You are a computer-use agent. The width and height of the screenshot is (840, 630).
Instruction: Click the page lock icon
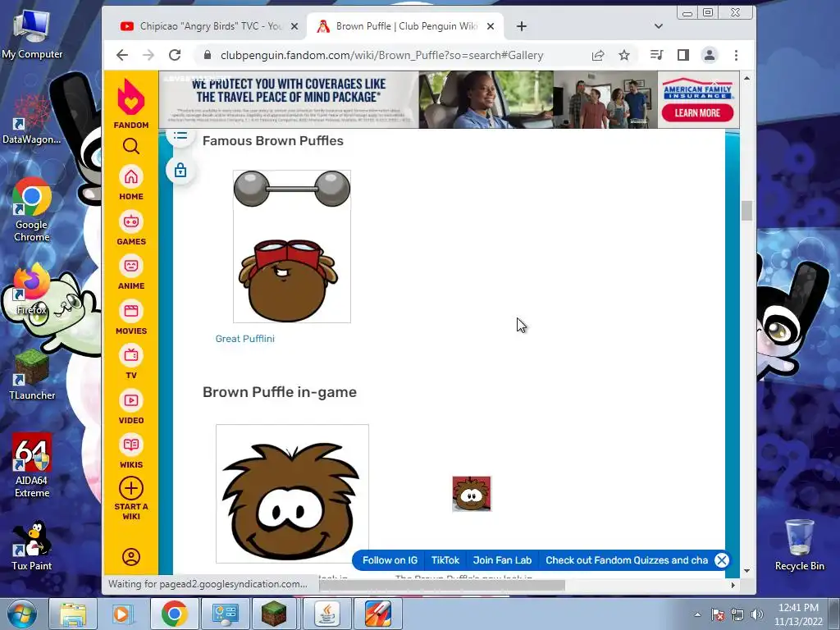pyautogui.click(x=180, y=171)
